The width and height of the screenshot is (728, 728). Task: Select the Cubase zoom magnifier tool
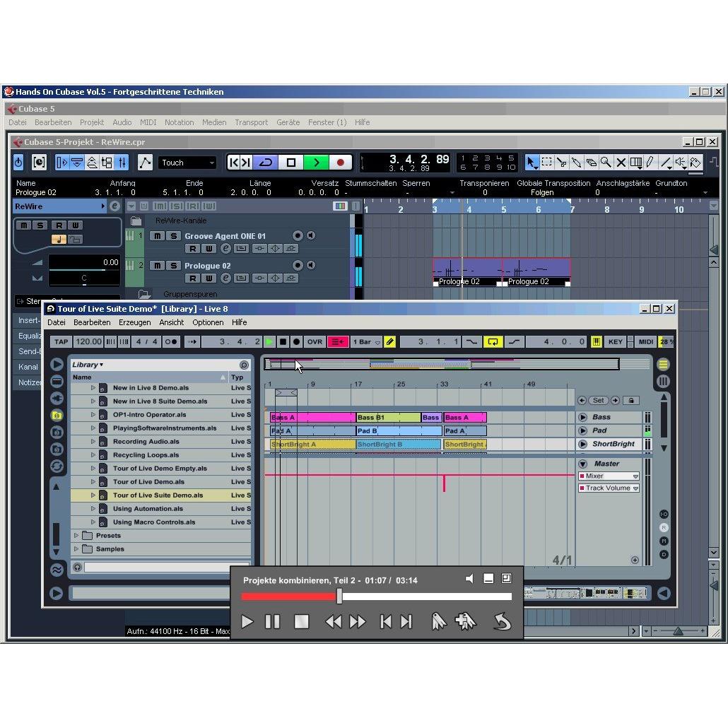606,162
